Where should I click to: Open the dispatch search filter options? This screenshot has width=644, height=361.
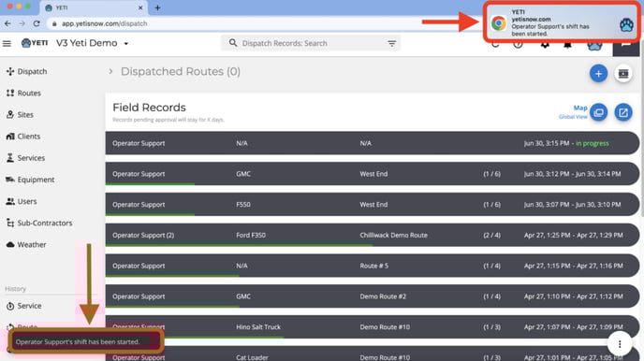[392, 43]
